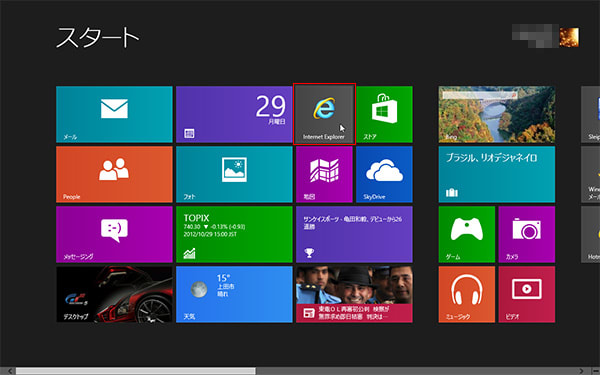The width and height of the screenshot is (600, 375).
Task: Click the user account picture
Action: pyautogui.click(x=569, y=37)
